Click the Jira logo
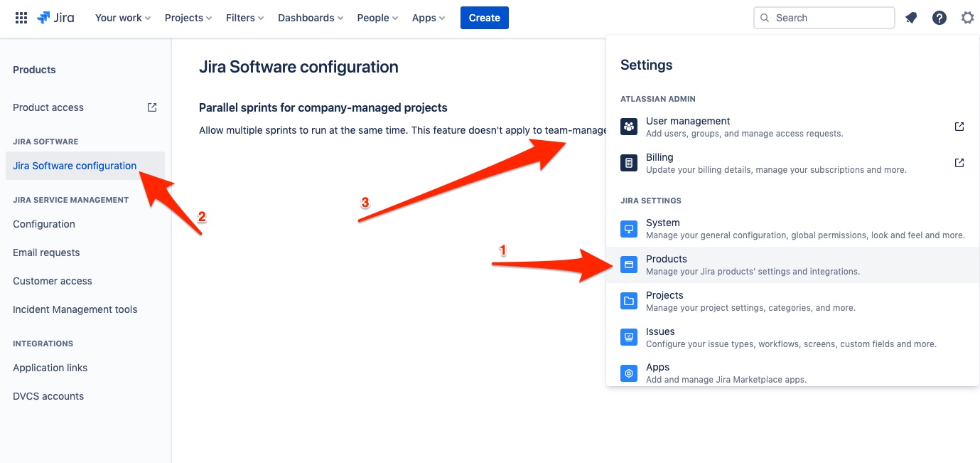Image resolution: width=980 pixels, height=463 pixels. click(x=55, y=18)
